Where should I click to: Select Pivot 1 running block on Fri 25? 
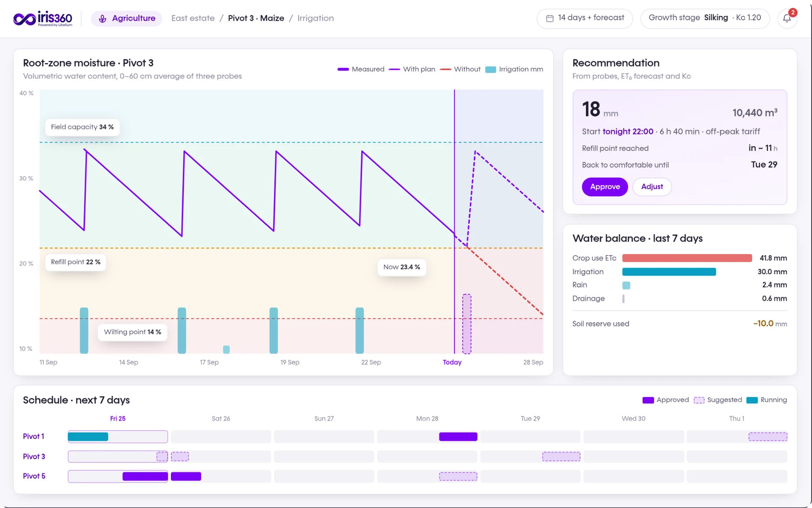click(x=88, y=437)
